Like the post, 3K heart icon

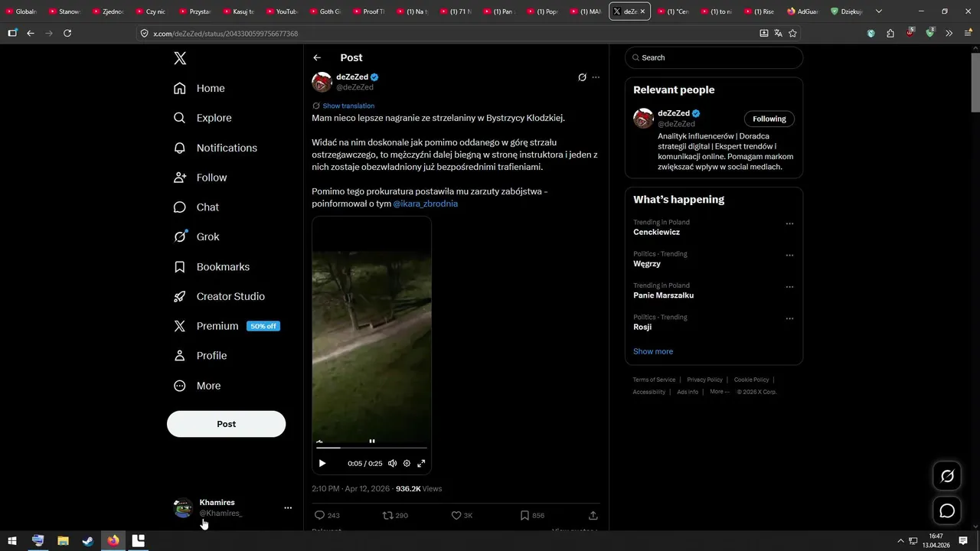(462, 516)
